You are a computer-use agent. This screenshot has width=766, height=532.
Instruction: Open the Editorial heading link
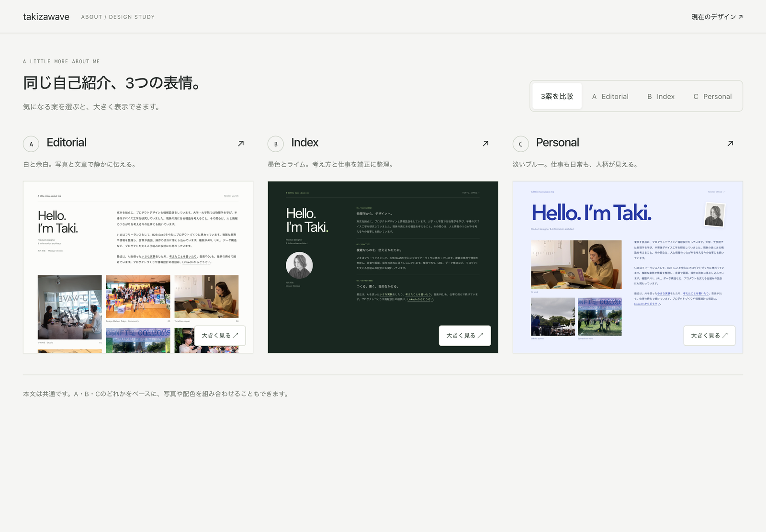coord(67,143)
